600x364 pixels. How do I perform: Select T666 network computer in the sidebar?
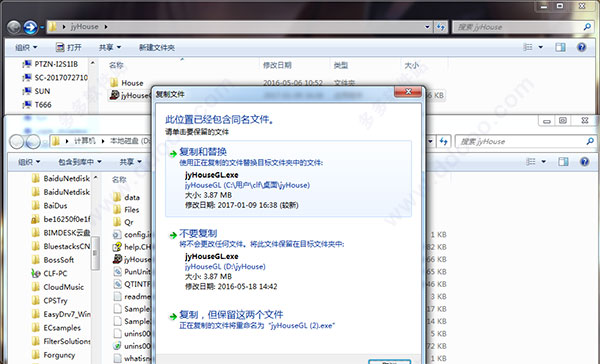coord(37,104)
